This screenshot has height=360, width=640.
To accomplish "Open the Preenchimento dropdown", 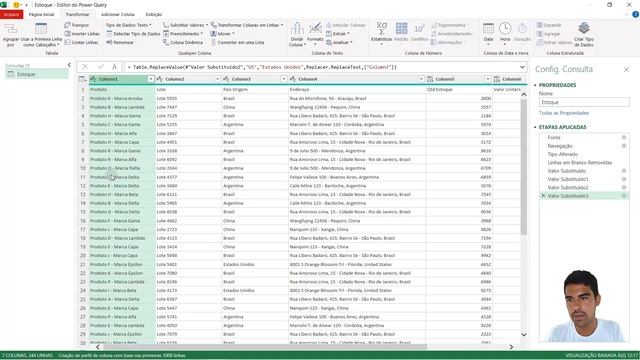I will (183, 33).
